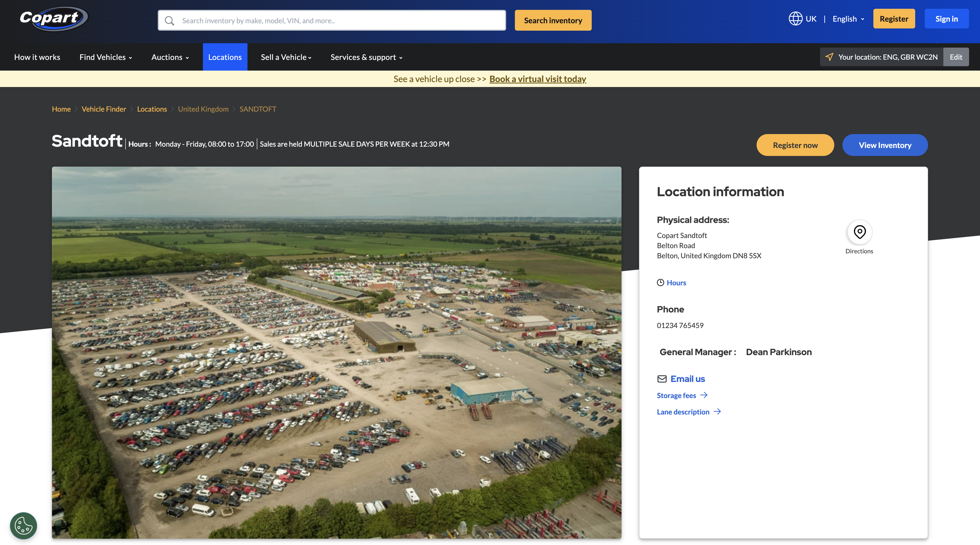Click the navigation arrow near Your location
The image size is (980, 545).
coord(829,57)
